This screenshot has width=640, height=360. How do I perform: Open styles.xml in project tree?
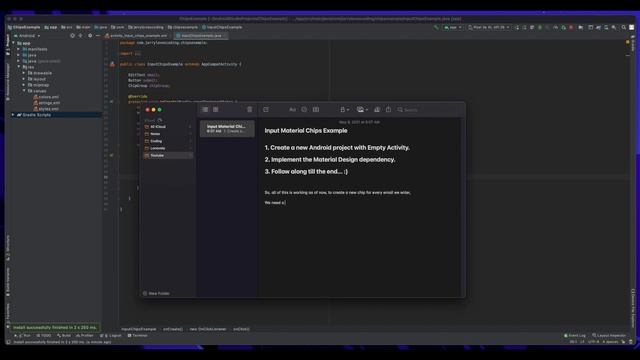(46, 109)
